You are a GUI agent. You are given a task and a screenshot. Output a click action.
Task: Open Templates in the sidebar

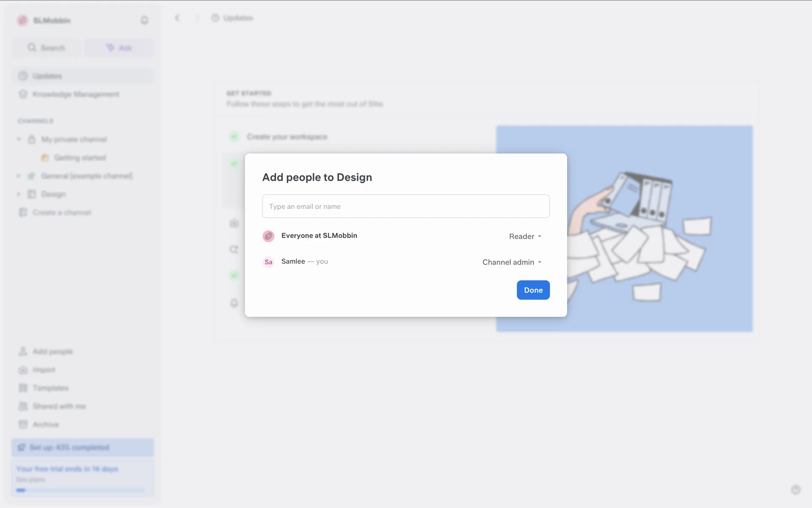tap(50, 388)
